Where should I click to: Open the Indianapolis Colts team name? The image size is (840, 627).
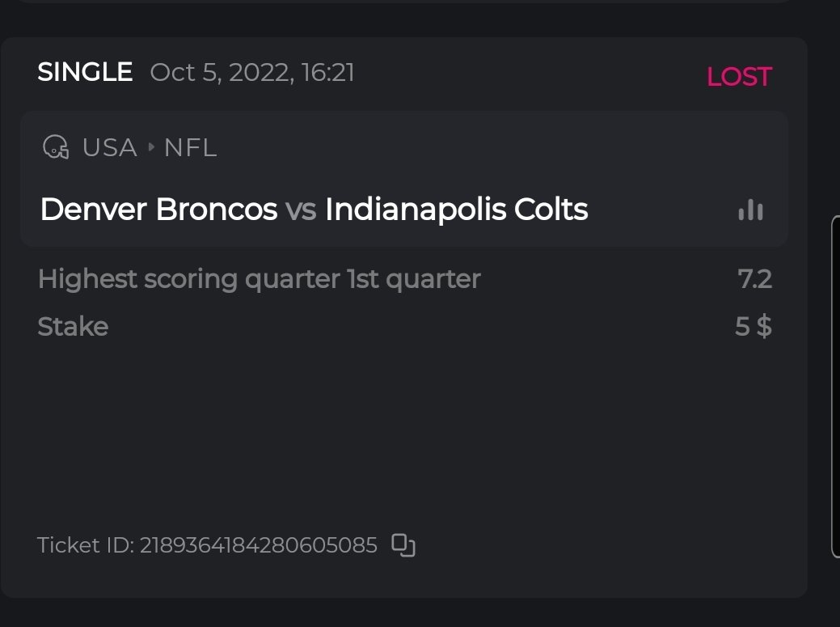[456, 210]
